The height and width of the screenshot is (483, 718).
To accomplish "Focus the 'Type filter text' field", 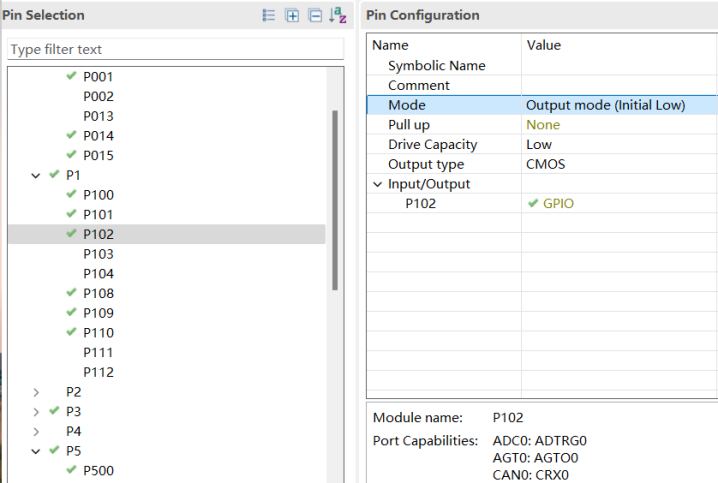I will pyautogui.click(x=175, y=49).
